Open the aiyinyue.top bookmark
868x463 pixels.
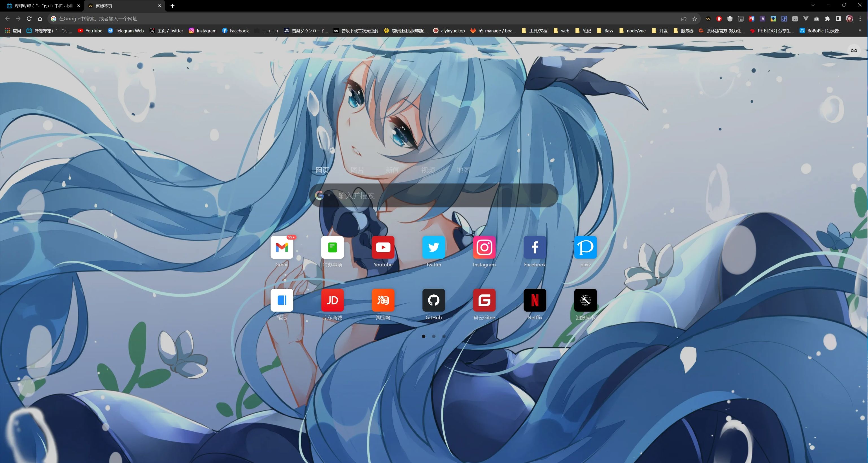pos(449,31)
